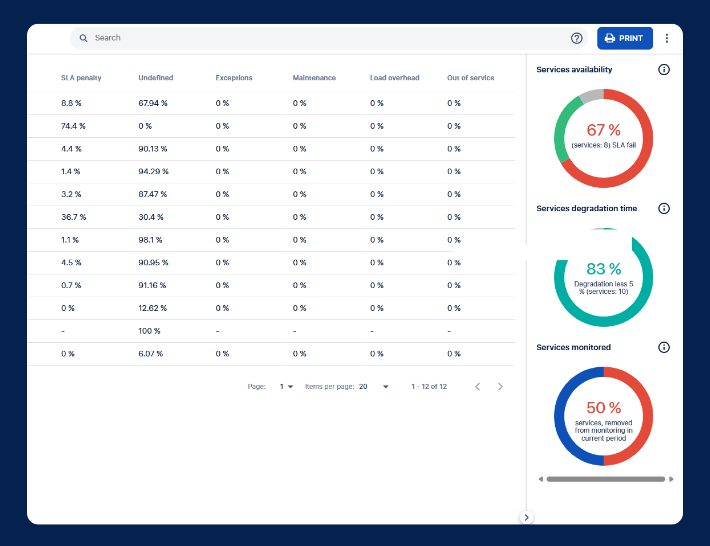Click the PRINT button
Viewport: 710px width, 546px height.
tap(624, 38)
